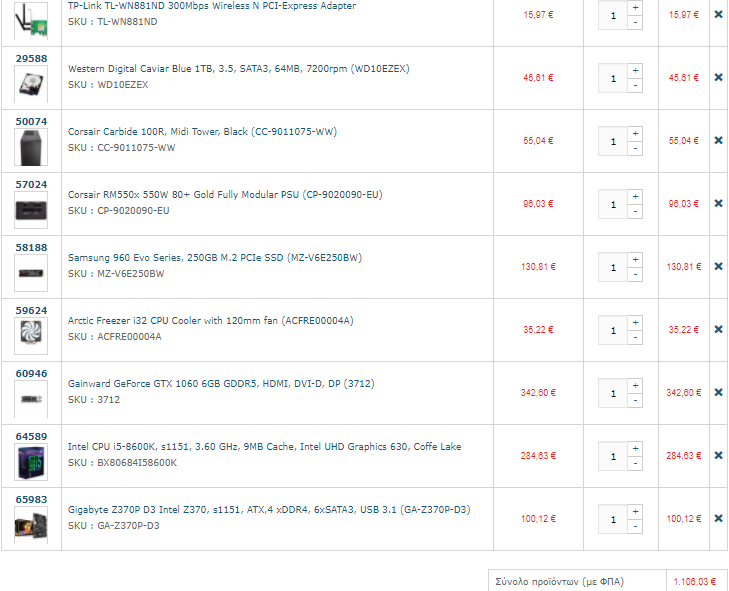Increase quantity of WD Caviar Blue 1TB
Viewport: 729px width, 591px height.
(x=635, y=71)
